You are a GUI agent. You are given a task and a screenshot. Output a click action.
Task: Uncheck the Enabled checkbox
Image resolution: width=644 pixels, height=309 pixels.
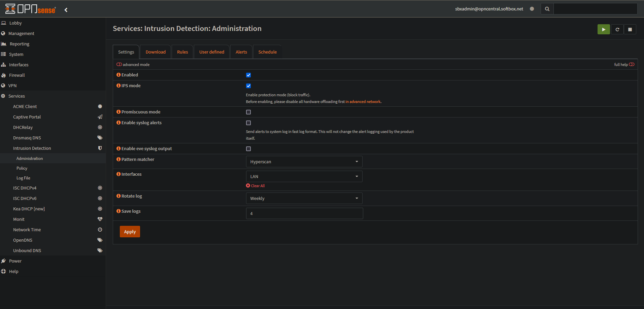[x=248, y=75]
